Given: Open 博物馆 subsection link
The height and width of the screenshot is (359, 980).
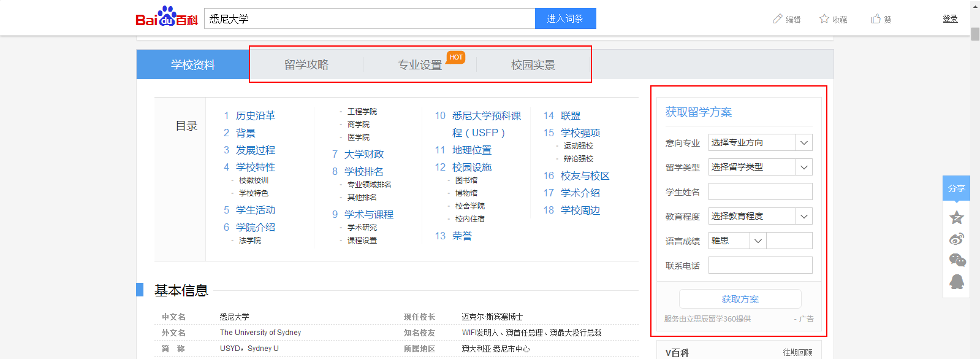Looking at the screenshot, I should (x=466, y=193).
